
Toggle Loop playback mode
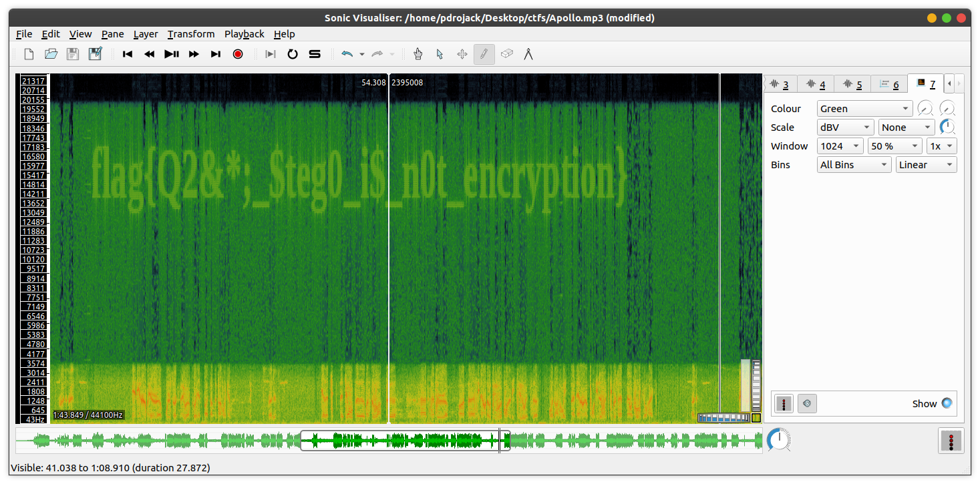(x=292, y=54)
